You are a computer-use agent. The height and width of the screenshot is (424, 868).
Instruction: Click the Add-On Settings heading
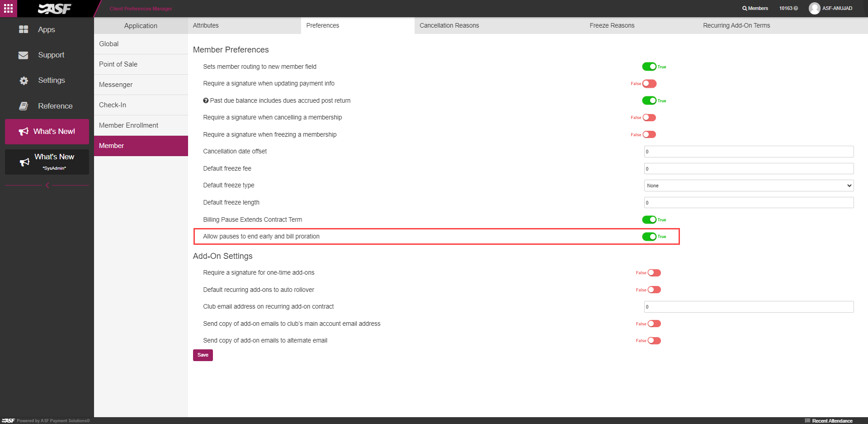click(222, 256)
